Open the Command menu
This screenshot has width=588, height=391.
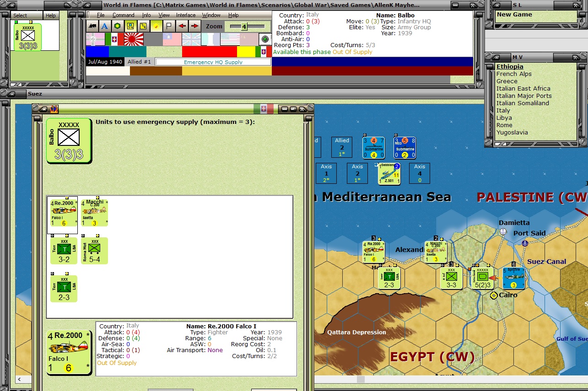click(x=123, y=15)
